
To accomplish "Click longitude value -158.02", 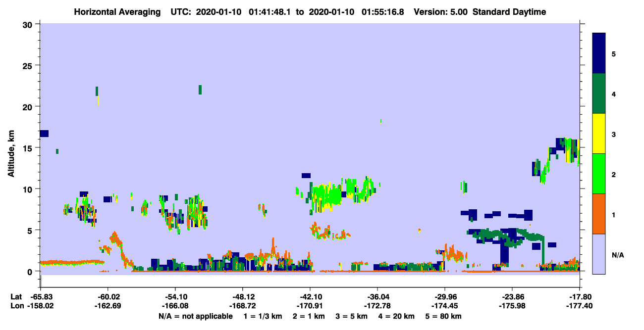I will coord(40,306).
